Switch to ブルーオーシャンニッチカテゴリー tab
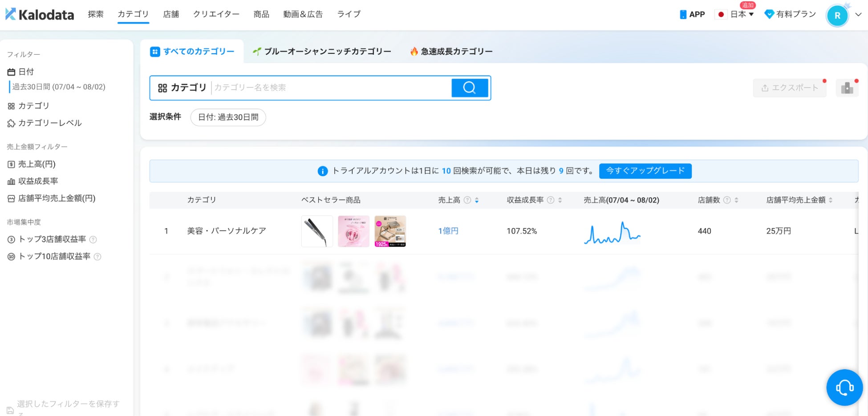The image size is (868, 416). coord(322,52)
